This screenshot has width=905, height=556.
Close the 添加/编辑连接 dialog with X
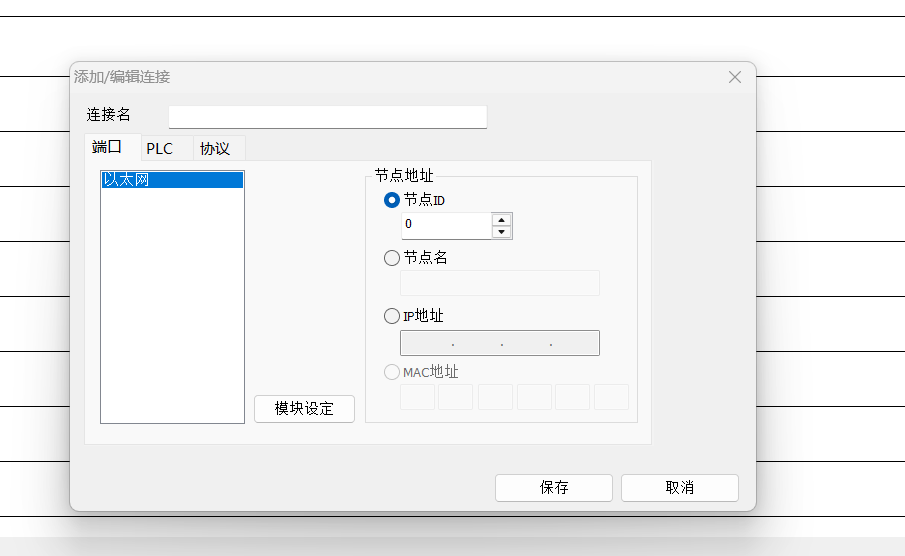point(735,77)
